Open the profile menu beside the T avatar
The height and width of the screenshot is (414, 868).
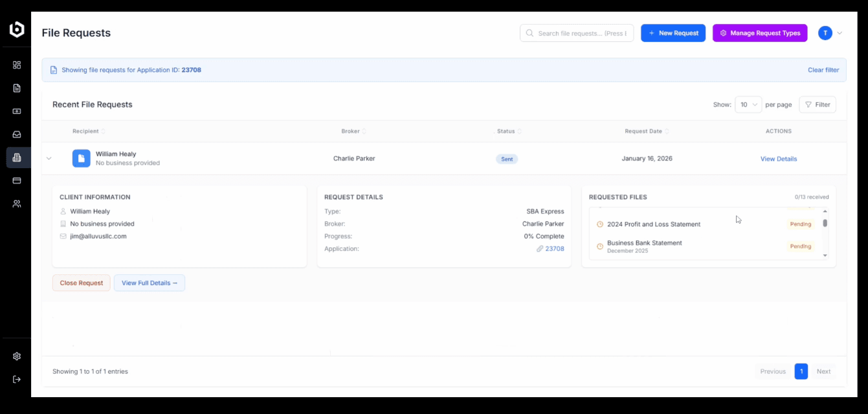click(839, 33)
